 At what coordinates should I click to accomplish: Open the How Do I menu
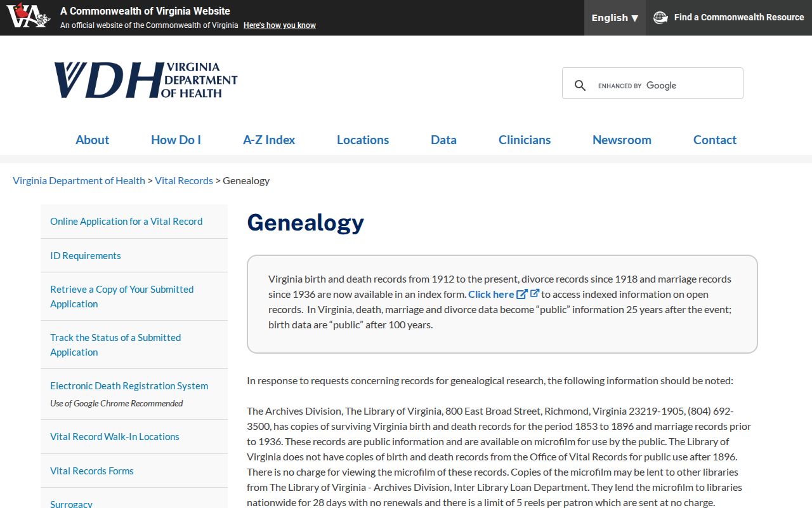click(x=176, y=140)
